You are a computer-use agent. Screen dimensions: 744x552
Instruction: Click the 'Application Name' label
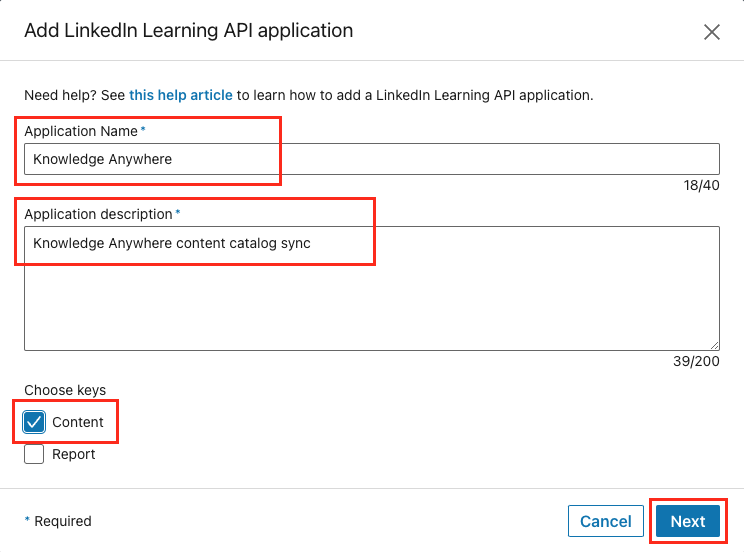[x=81, y=131]
